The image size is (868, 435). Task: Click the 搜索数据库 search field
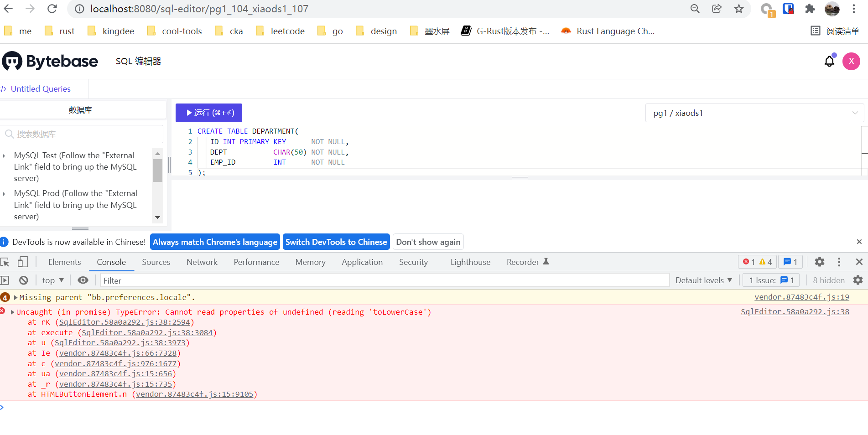point(82,134)
